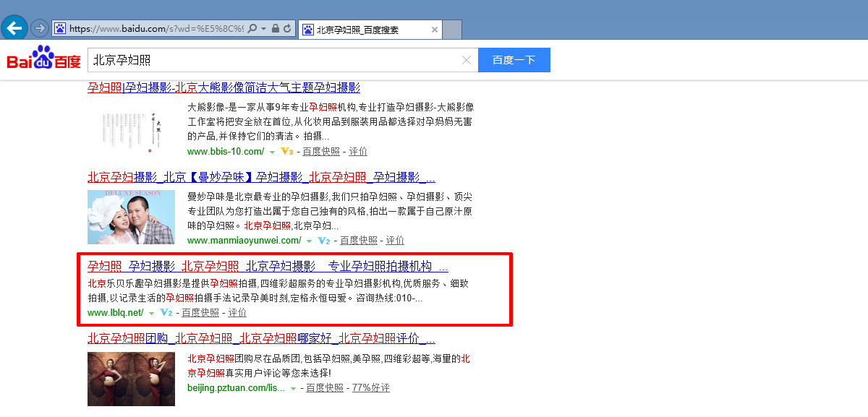Viewport: 868px width, 417px height.
Task: Click the padlock security icon in address bar
Action: click(275, 29)
